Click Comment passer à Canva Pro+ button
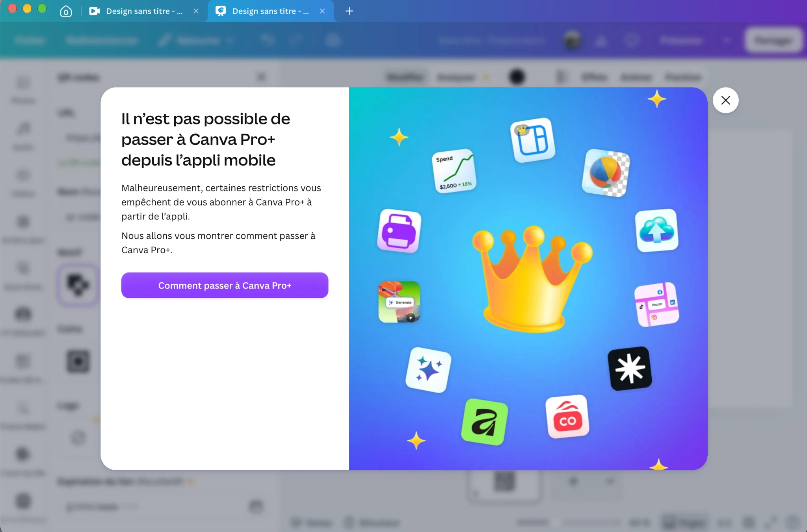Viewport: 807px width, 532px height. 225,285
